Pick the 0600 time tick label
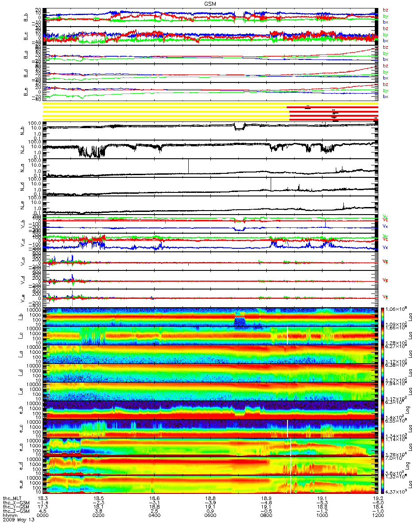The image size is (412, 532). [x=210, y=516]
